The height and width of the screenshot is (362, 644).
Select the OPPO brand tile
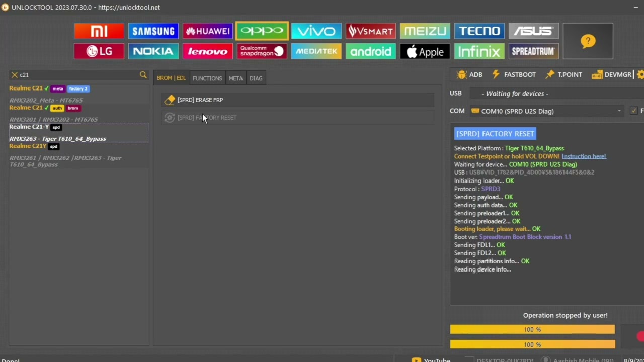click(262, 31)
